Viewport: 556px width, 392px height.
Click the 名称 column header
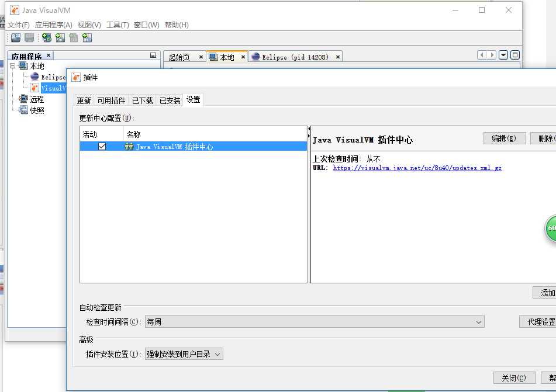215,134
